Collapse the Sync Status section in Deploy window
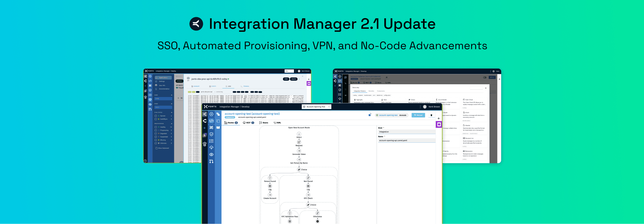644x224 pixels. pyautogui.click(x=172, y=112)
